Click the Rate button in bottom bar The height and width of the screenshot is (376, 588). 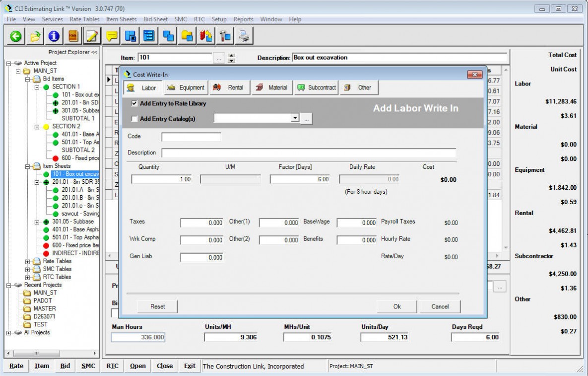(16, 366)
